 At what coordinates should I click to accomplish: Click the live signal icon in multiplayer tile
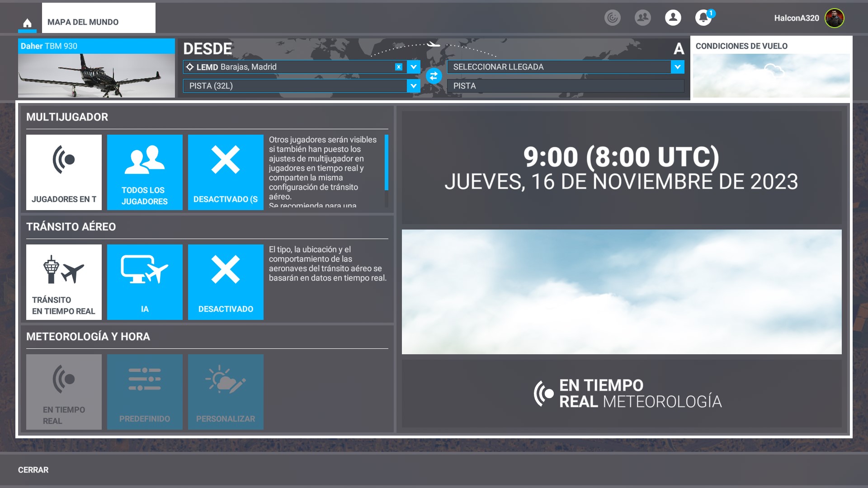[x=64, y=160]
